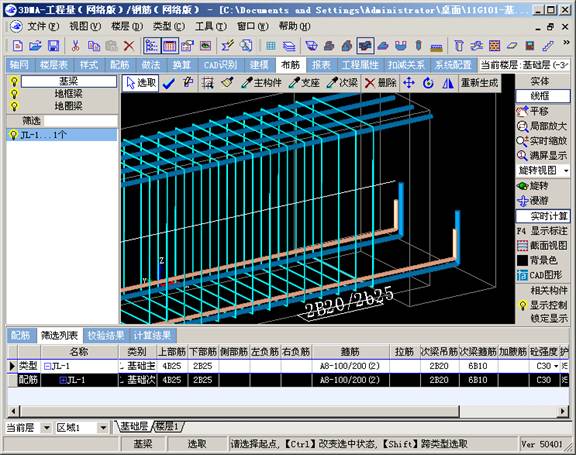
Task: Click the rotate circular arrow icon
Action: click(428, 83)
